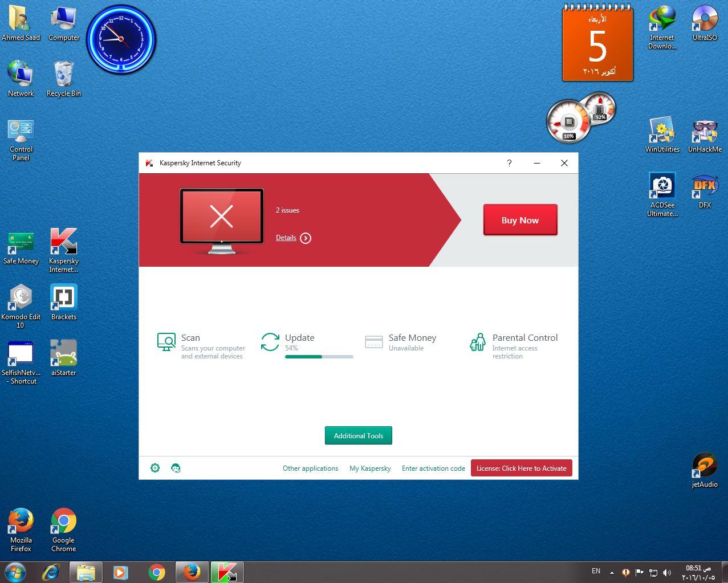This screenshot has height=583, width=728.
Task: Launch UnHackMe desktop shortcut
Action: (x=705, y=136)
